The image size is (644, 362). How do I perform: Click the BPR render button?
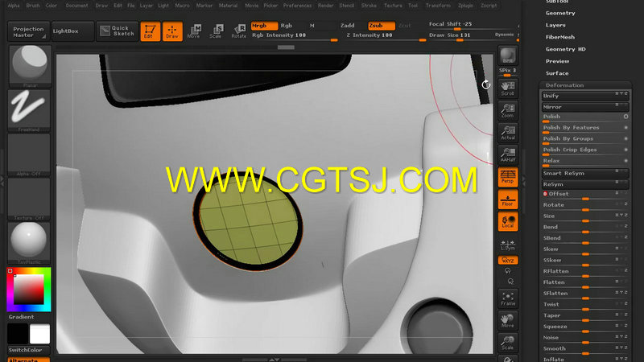point(508,56)
